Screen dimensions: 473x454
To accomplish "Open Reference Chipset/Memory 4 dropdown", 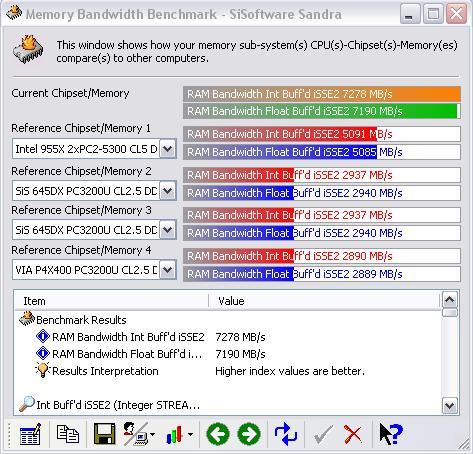I will (x=168, y=270).
